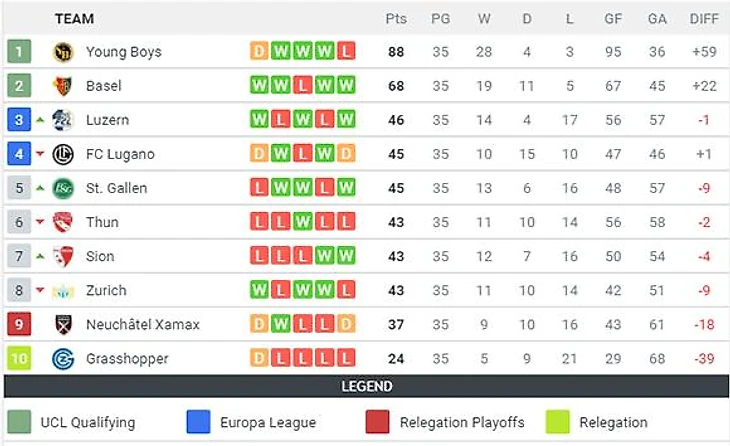Click the Basel club crest

(63, 86)
